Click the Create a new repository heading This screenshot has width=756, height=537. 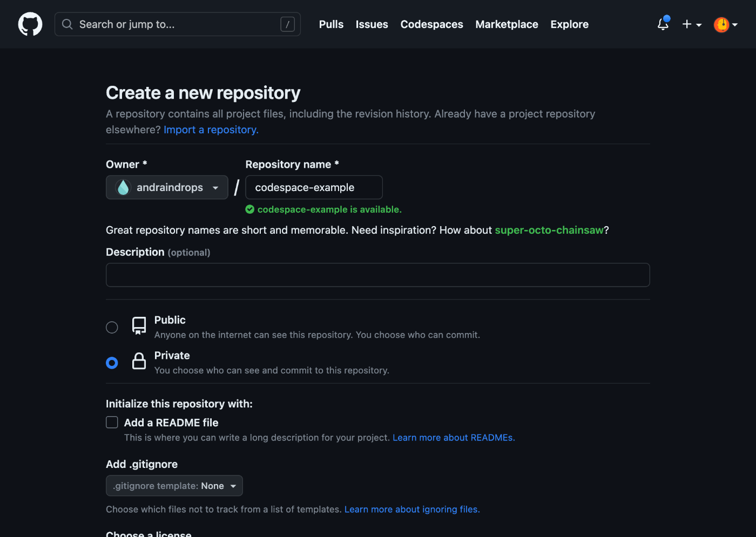[x=203, y=93]
